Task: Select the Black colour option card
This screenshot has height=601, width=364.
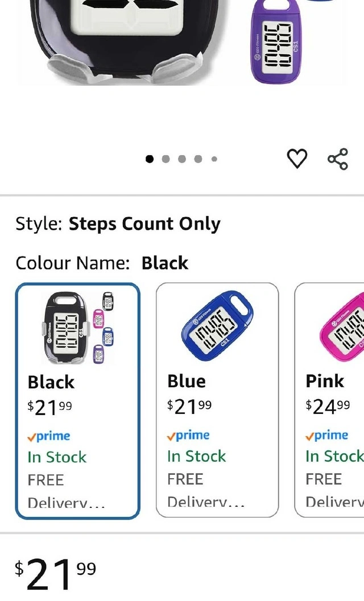Action: point(78,400)
